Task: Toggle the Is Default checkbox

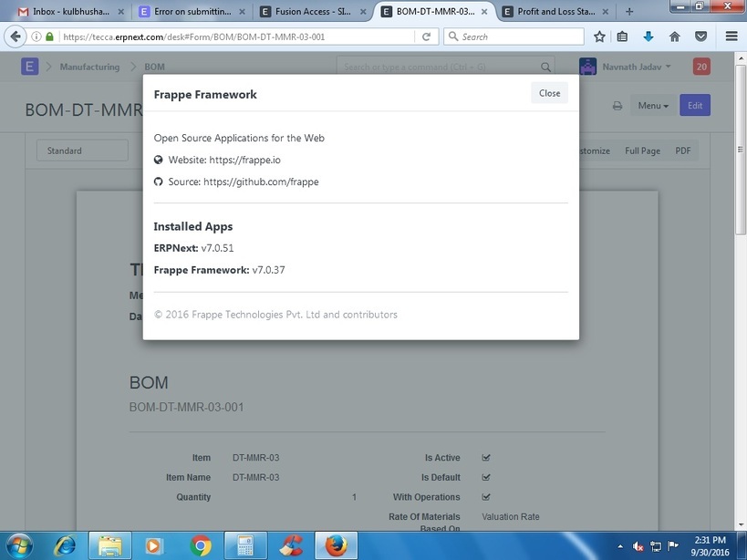Action: tap(486, 477)
